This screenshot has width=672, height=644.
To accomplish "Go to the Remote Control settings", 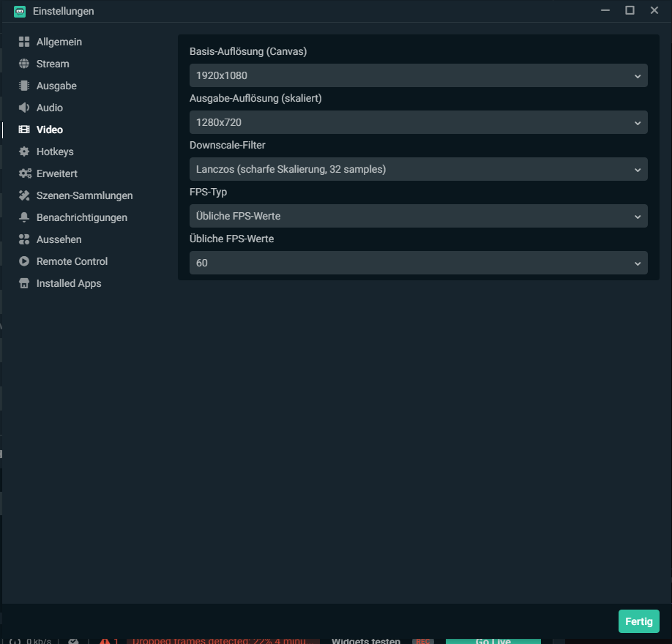I will coord(72,261).
